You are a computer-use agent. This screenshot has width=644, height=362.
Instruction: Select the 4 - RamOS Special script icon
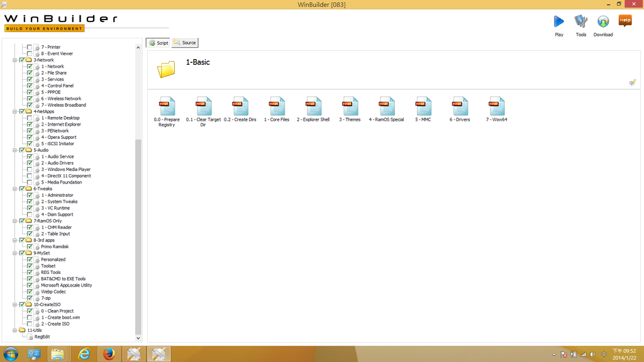(x=387, y=106)
